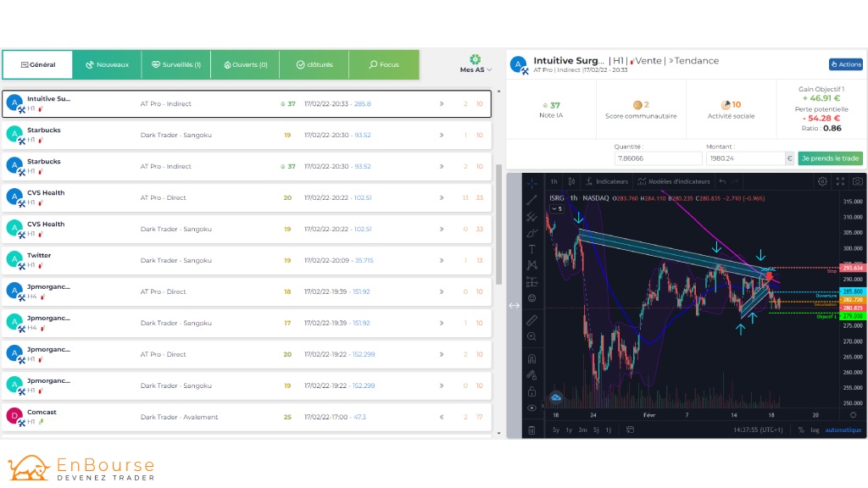The height and width of the screenshot is (488, 868).
Task: Select the ruler measure tool
Action: click(x=531, y=319)
